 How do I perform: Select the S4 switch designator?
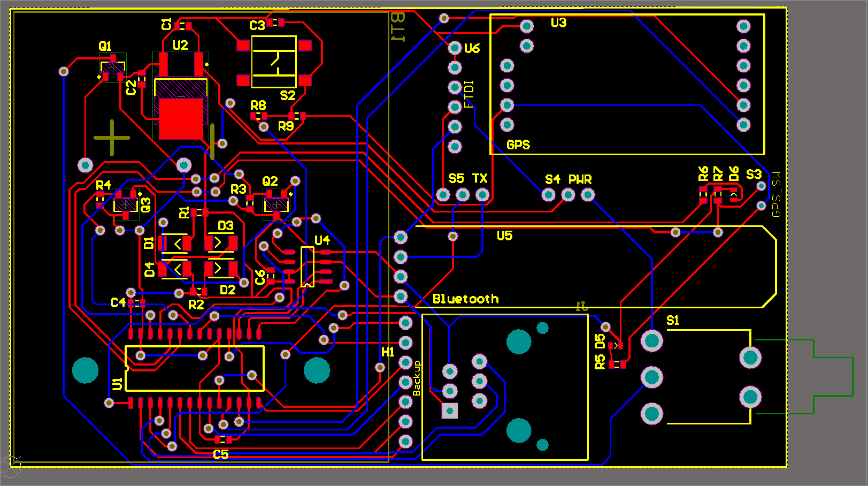coord(552,179)
